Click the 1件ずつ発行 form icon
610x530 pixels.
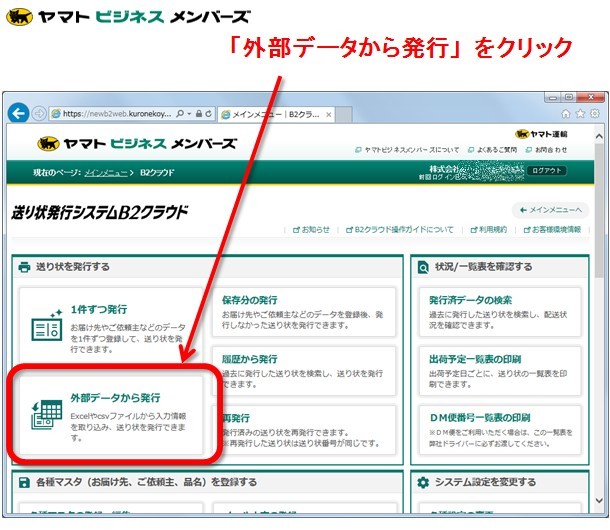[x=47, y=326]
